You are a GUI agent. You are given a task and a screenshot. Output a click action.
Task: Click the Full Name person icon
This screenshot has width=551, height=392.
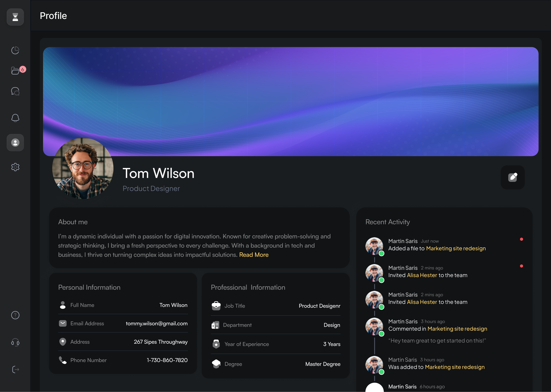(x=63, y=305)
